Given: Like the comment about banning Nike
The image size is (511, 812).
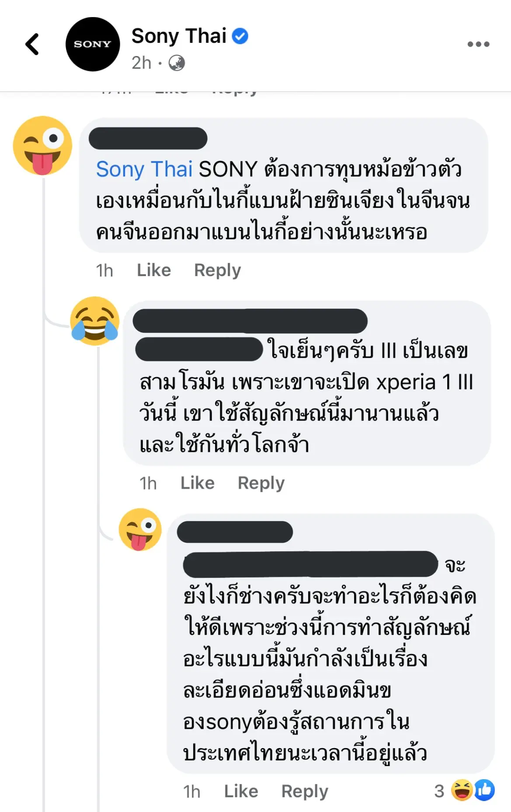Looking at the screenshot, I should tap(154, 270).
